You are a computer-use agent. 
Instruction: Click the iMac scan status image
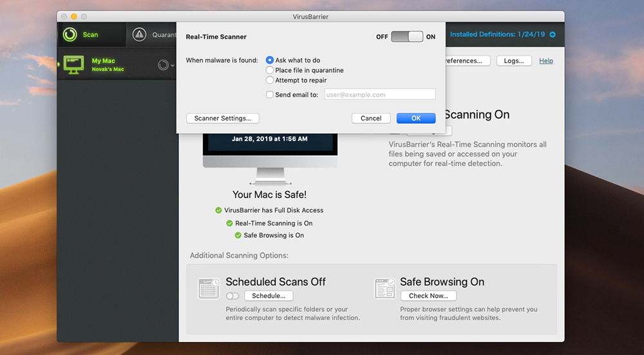pyautogui.click(x=270, y=159)
